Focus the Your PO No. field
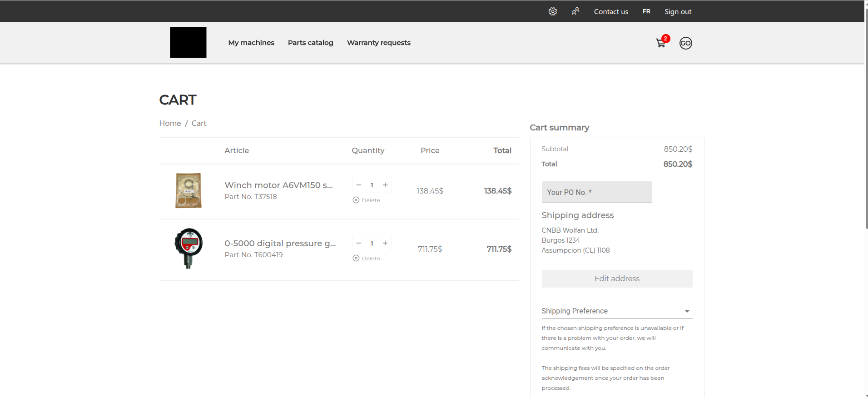This screenshot has width=868, height=398. click(597, 192)
